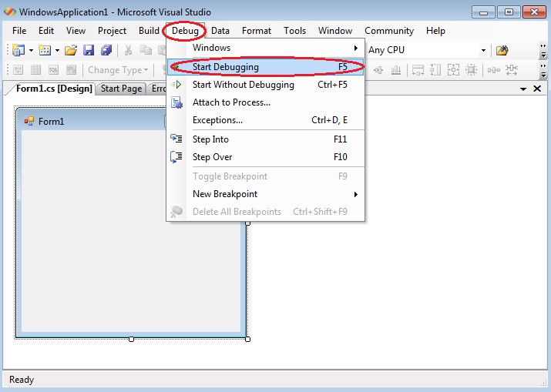
Task: Click the Make Same Size icon
Action: tap(453, 70)
